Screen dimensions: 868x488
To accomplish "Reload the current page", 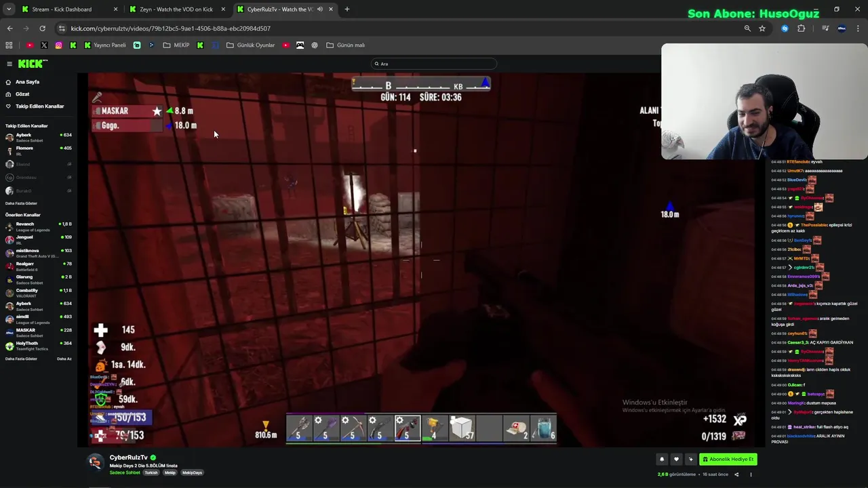I will (42, 28).
